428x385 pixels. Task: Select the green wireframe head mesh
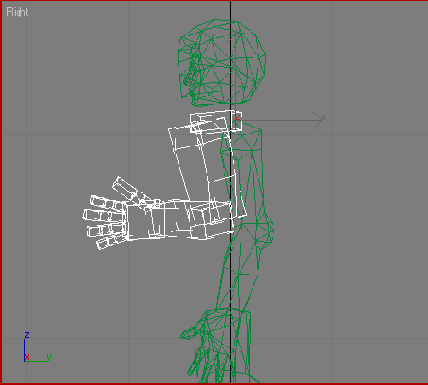222,63
